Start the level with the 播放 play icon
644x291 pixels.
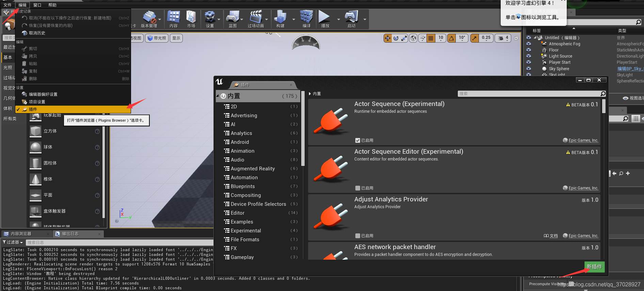click(x=324, y=17)
